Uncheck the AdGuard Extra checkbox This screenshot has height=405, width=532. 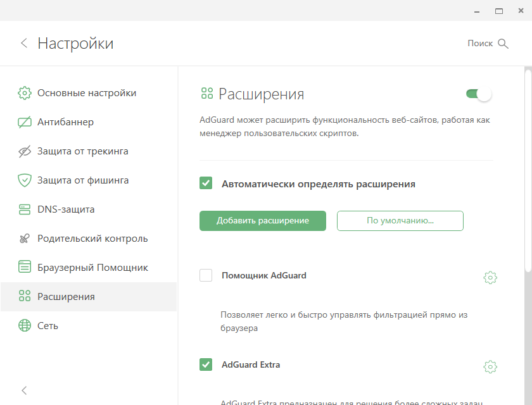[206, 364]
